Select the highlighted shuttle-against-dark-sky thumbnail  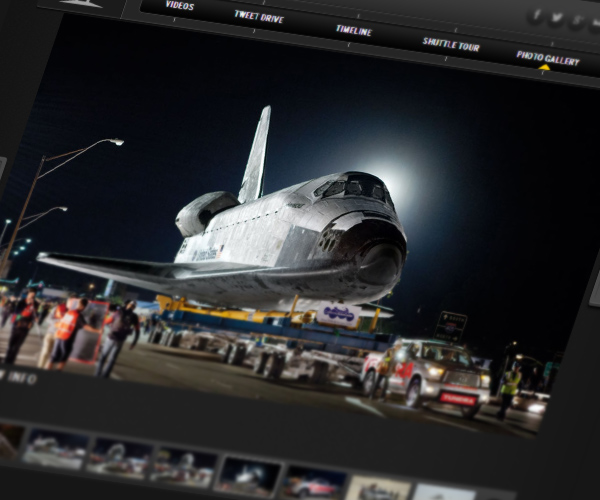[248, 477]
